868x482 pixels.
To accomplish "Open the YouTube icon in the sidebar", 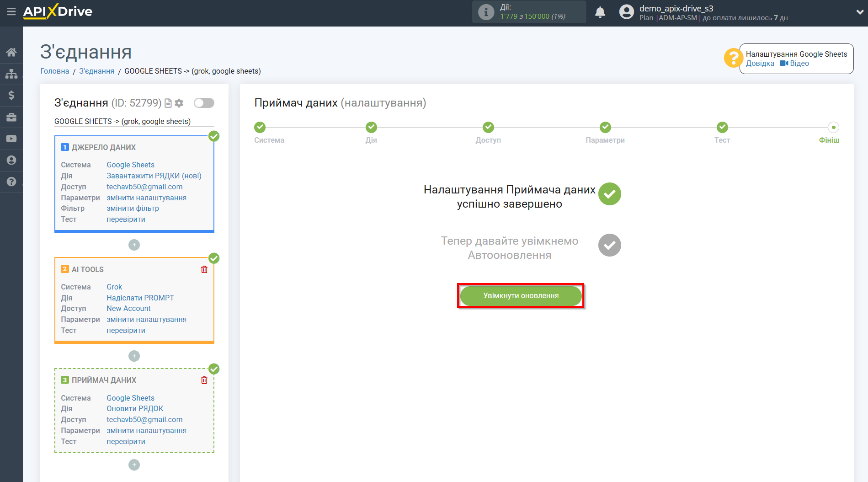I will point(11,138).
